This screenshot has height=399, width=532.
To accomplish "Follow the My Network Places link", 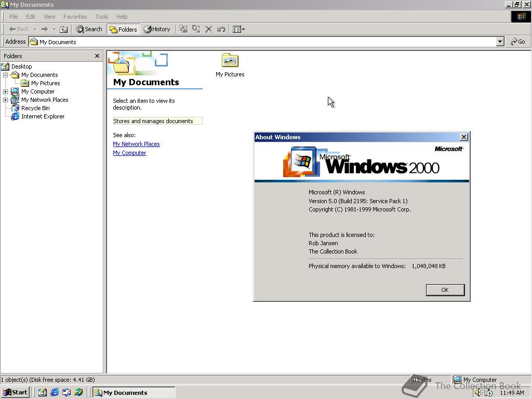I will pos(136,144).
